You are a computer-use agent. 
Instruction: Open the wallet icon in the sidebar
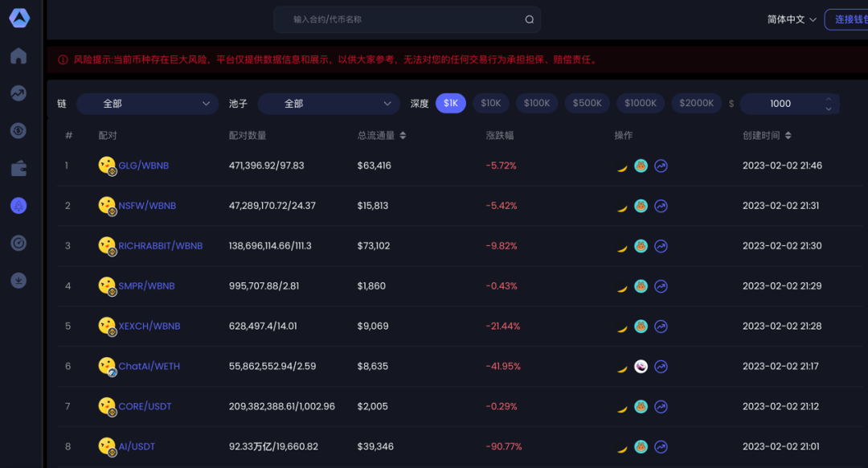tap(18, 168)
